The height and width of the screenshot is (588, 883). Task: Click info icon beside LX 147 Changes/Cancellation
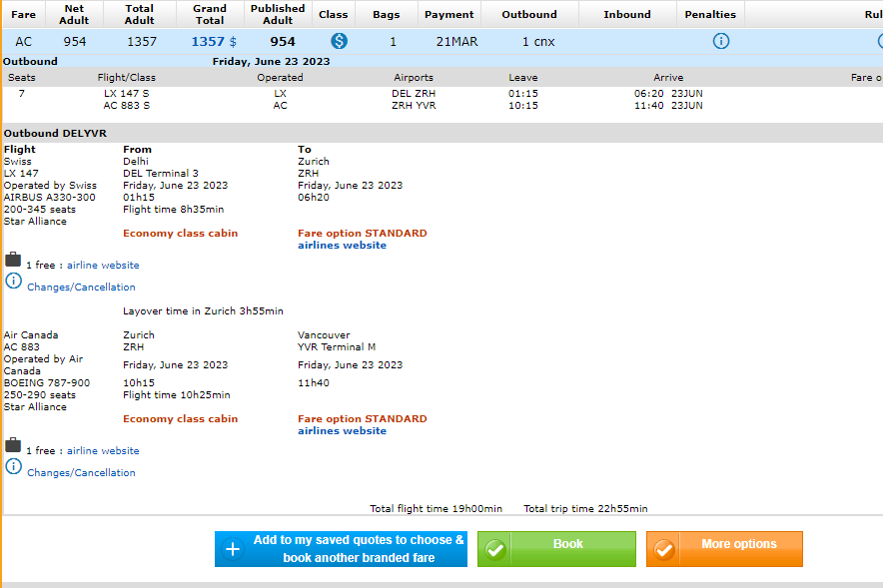(13, 281)
